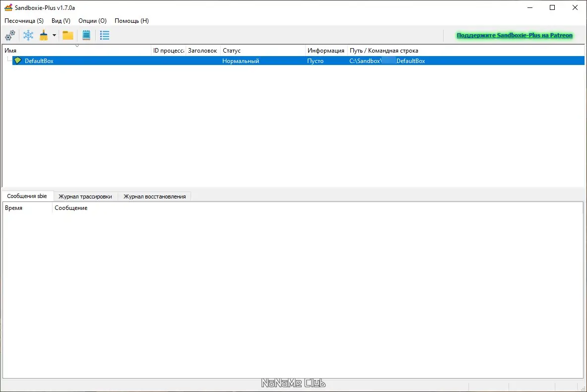This screenshot has width=587, height=392.
Task: Click the yellow folder toolbar icon
Action: [68, 35]
